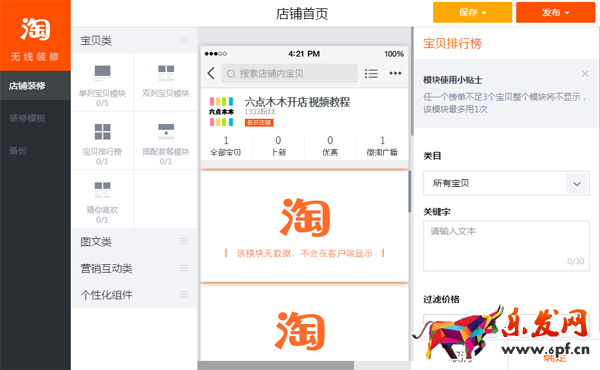Image resolution: width=600 pixels, height=370 pixels.
Task: Click the 微淘广播 tab in preview
Action: coord(382,146)
